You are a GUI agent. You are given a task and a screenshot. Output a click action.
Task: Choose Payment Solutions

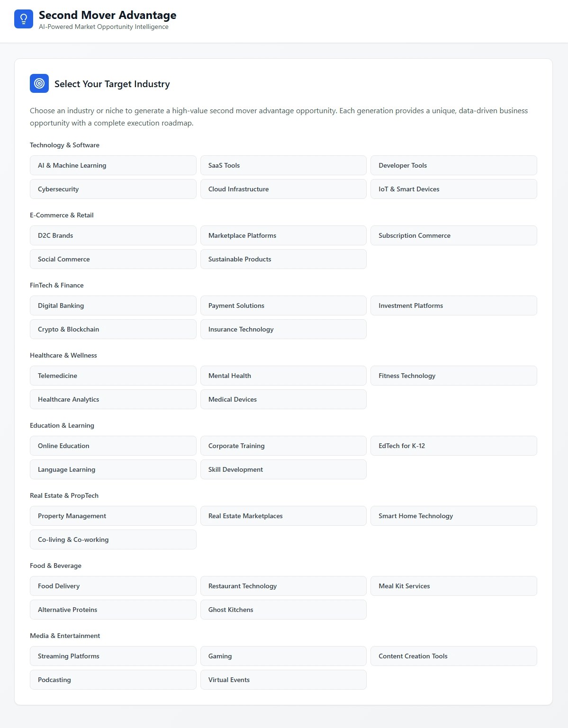click(x=283, y=305)
